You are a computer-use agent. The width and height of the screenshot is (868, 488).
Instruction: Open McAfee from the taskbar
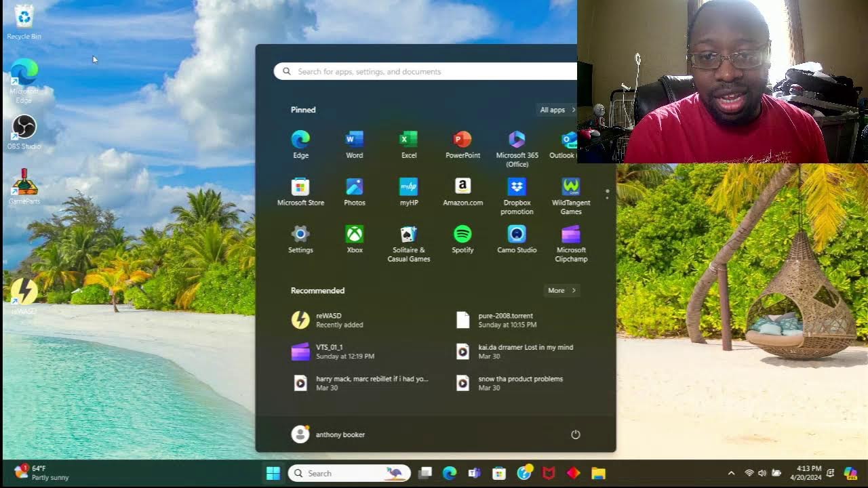(549, 473)
